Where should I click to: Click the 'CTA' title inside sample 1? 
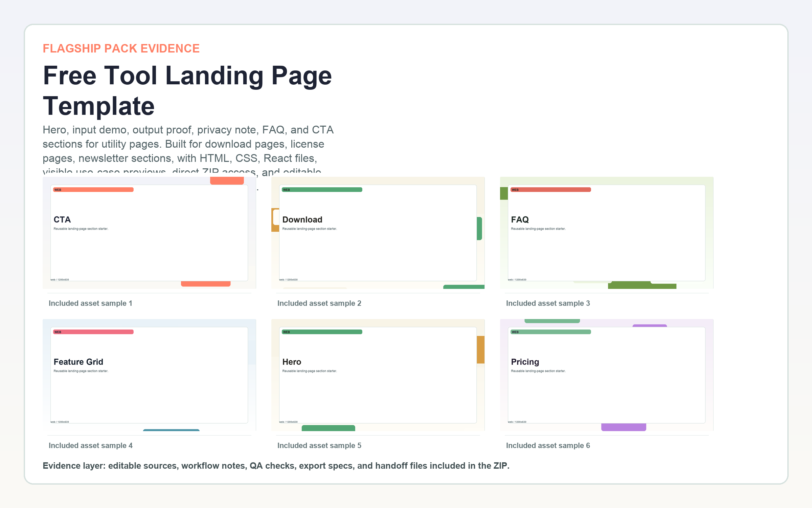point(62,219)
